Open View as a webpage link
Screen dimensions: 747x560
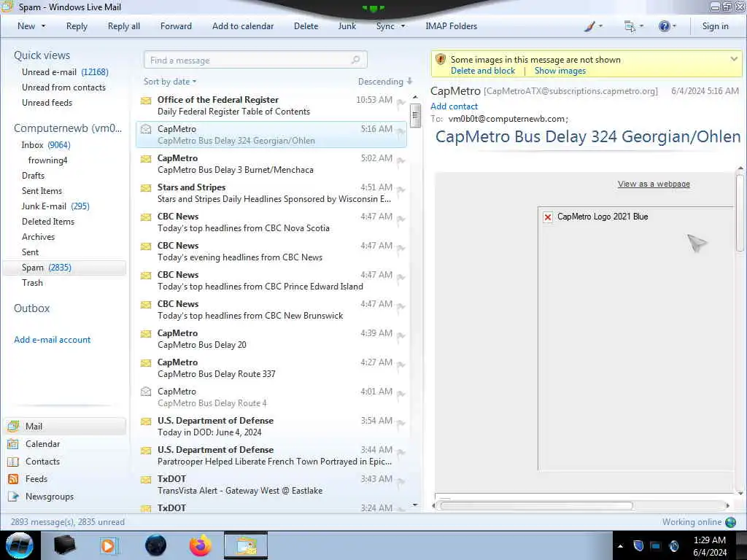654,184
